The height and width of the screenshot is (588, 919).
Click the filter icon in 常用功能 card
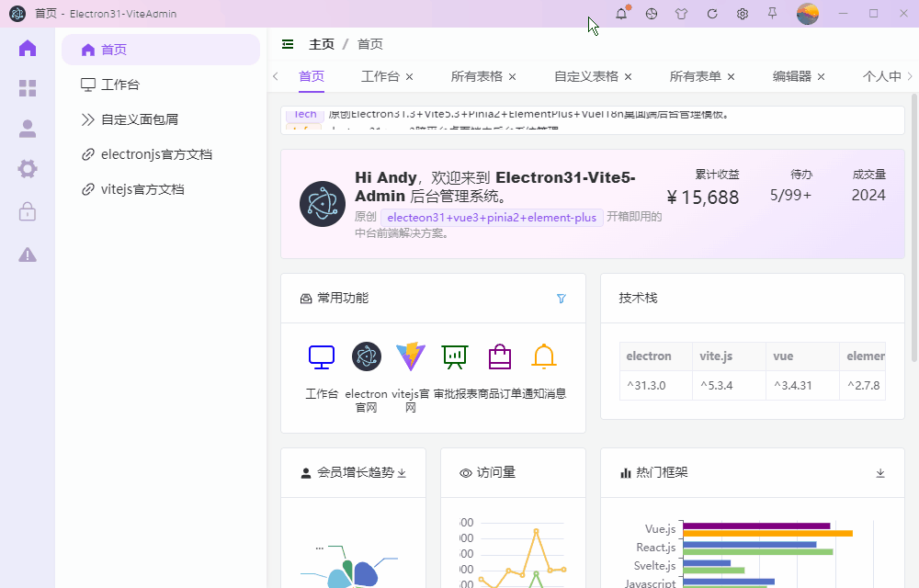561,299
